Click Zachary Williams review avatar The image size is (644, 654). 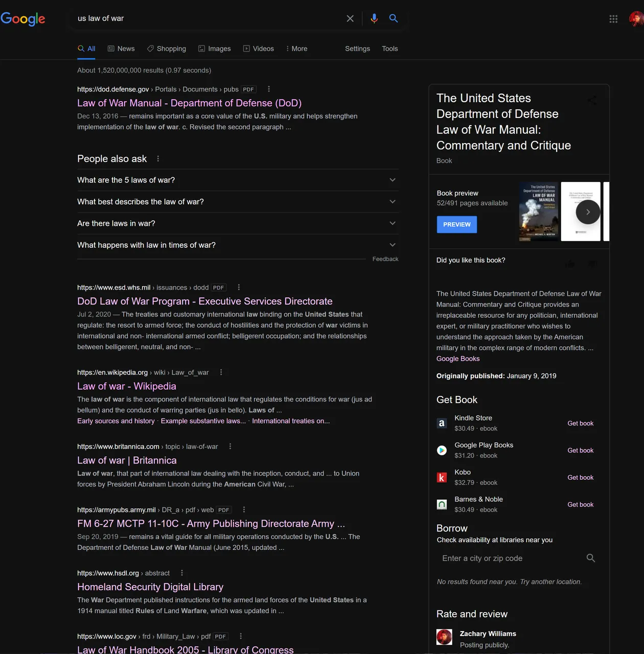coord(444,637)
